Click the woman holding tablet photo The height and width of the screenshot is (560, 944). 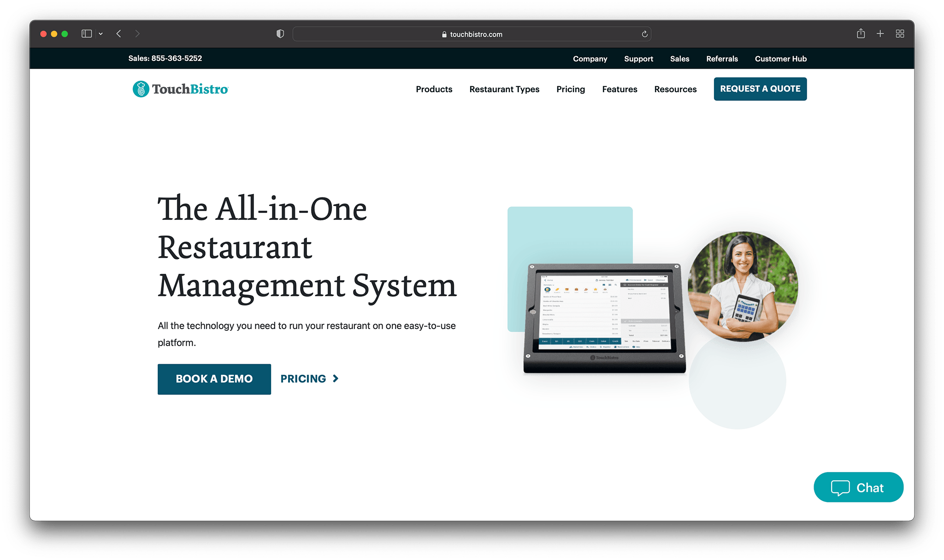point(743,286)
